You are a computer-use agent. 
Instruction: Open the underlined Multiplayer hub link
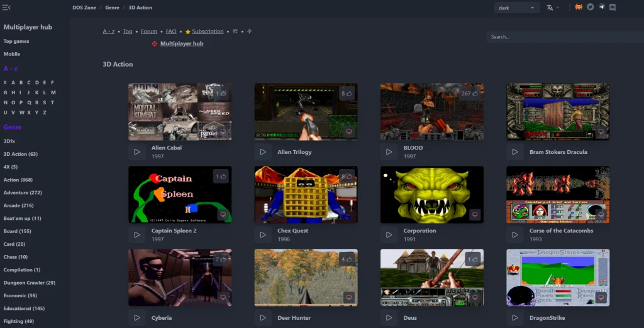tap(182, 43)
